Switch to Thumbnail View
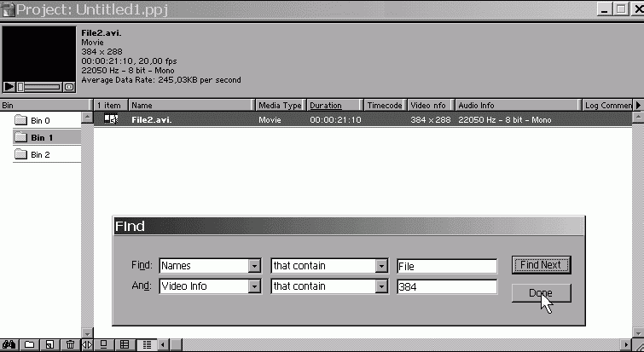The height and width of the screenshot is (352, 644). (x=125, y=344)
